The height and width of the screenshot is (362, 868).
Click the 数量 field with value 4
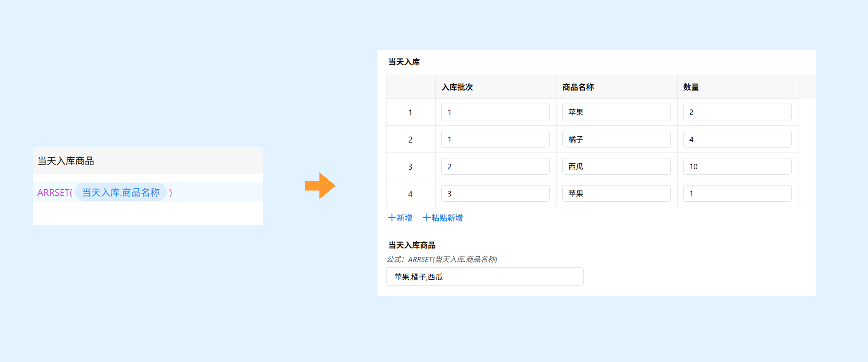click(x=737, y=139)
